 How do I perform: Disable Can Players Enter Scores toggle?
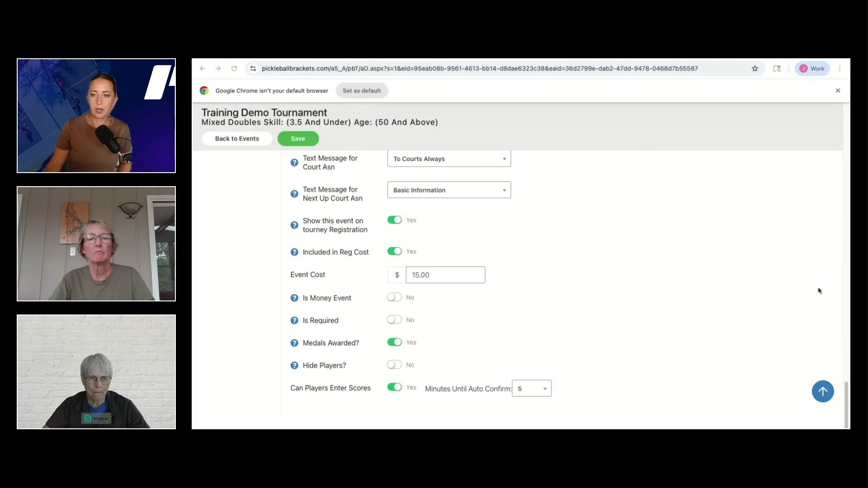pyautogui.click(x=394, y=387)
